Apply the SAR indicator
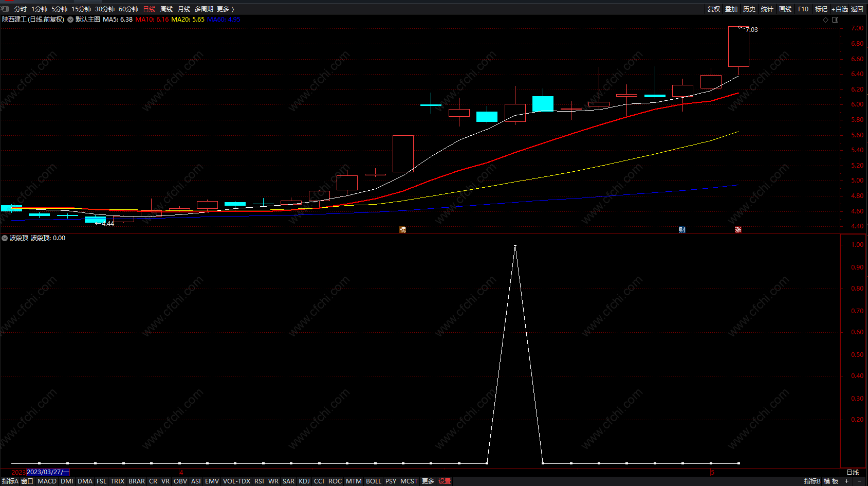This screenshot has height=486, width=868. tap(288, 481)
